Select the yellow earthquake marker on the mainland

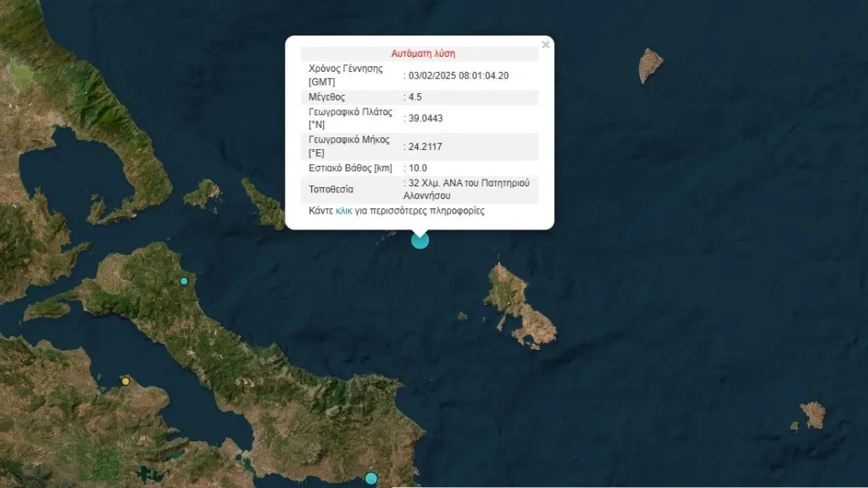click(125, 381)
